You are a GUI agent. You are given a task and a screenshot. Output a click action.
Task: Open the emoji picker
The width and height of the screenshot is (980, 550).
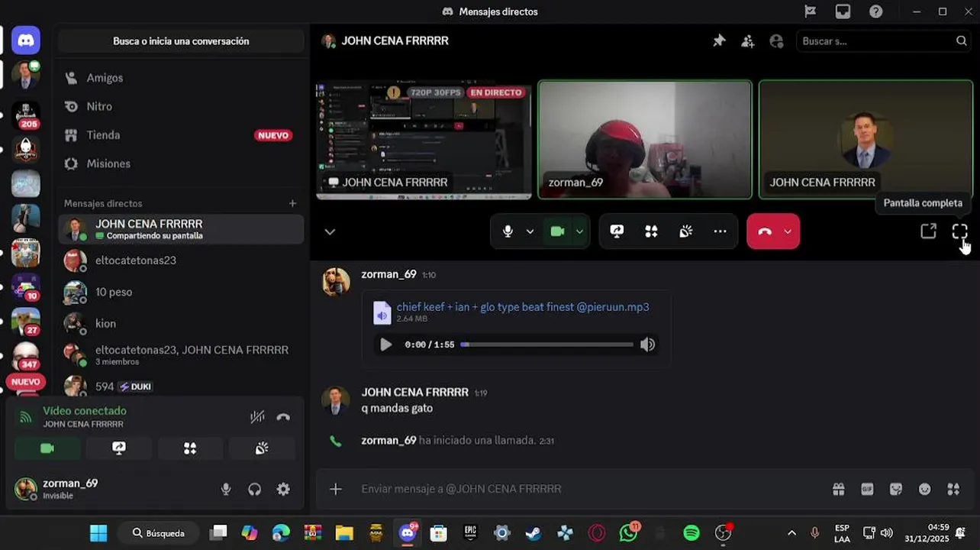click(x=924, y=489)
